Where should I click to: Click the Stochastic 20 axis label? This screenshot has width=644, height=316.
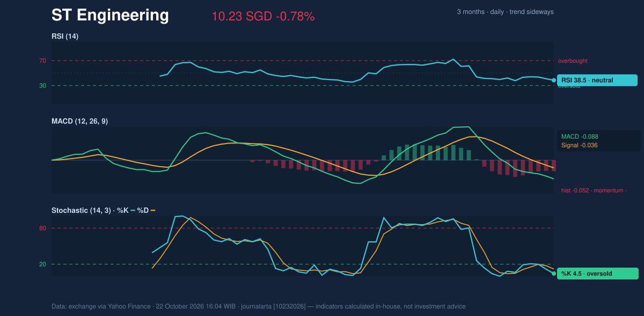point(42,264)
